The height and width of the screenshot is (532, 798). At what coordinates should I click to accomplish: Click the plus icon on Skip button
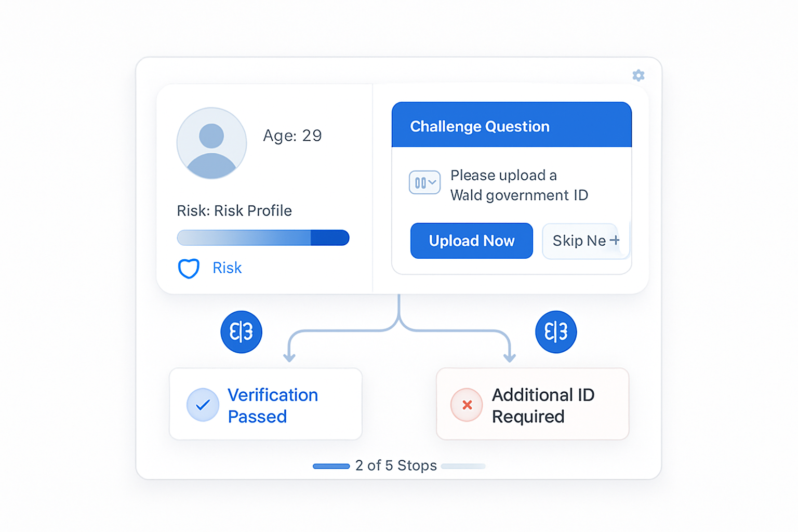tap(615, 240)
